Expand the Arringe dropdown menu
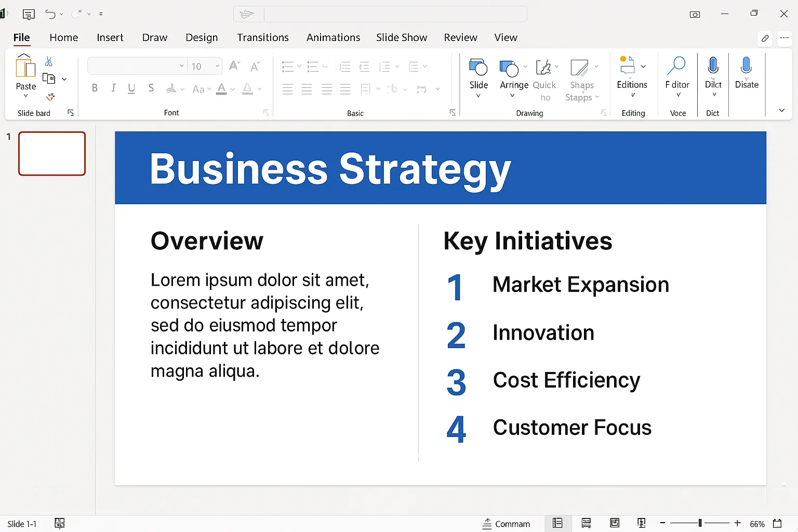Viewport: 798px width, 532px height. tap(512, 96)
